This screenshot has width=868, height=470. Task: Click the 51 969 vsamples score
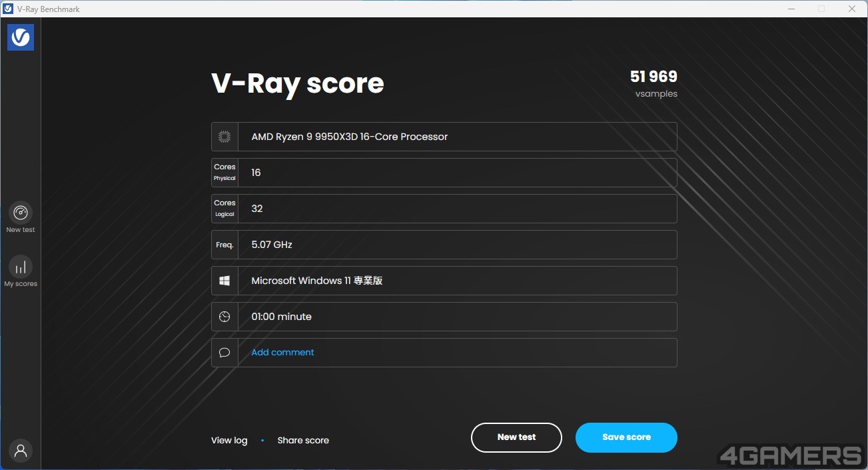[653, 77]
